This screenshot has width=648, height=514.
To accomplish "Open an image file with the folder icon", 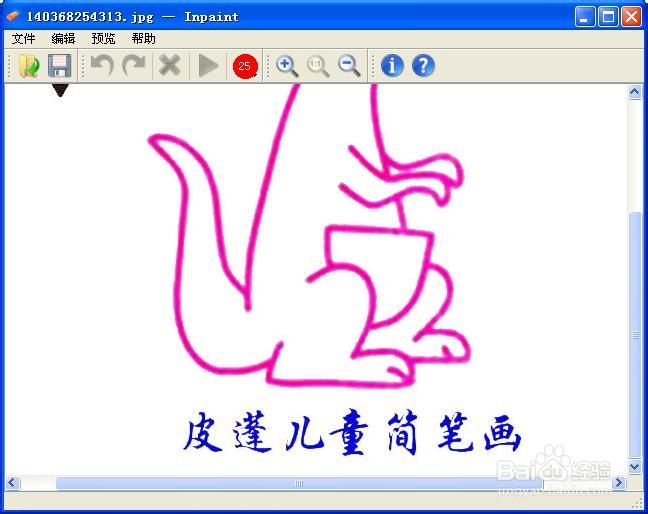I will (x=29, y=66).
